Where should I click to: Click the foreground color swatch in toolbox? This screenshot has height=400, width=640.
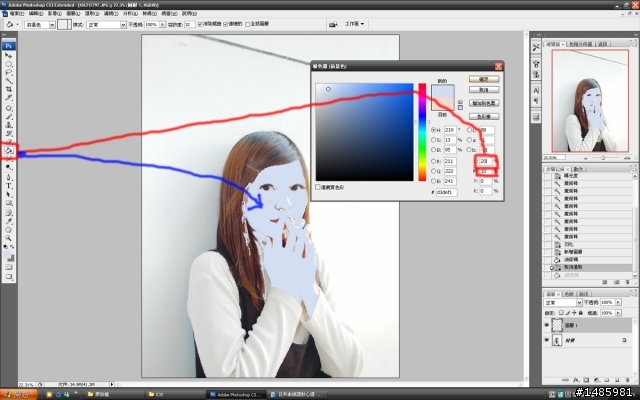pyautogui.click(x=7, y=255)
